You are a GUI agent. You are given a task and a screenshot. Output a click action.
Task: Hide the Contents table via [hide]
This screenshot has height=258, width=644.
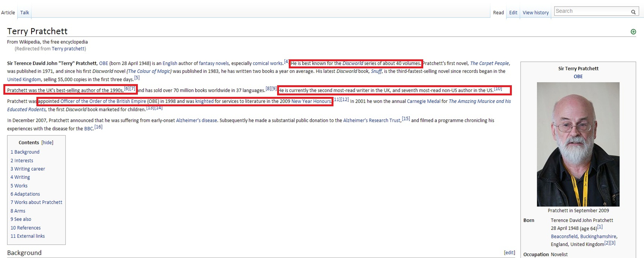pos(47,143)
